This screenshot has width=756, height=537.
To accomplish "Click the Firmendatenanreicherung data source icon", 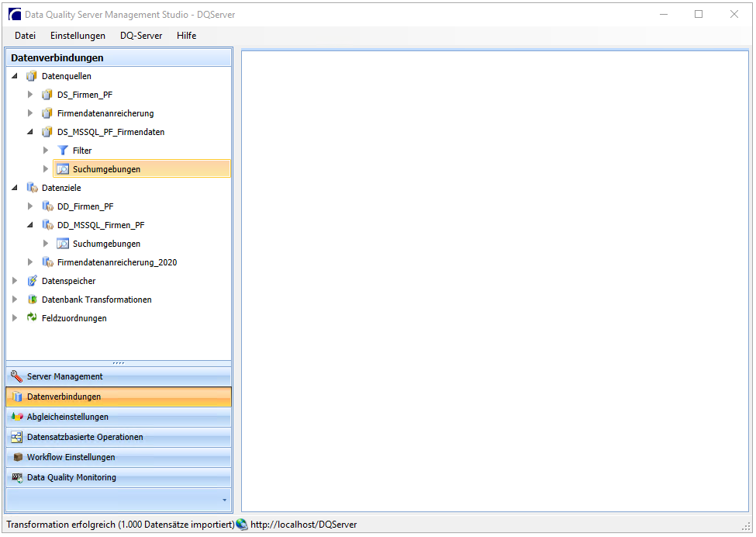I will (x=47, y=113).
